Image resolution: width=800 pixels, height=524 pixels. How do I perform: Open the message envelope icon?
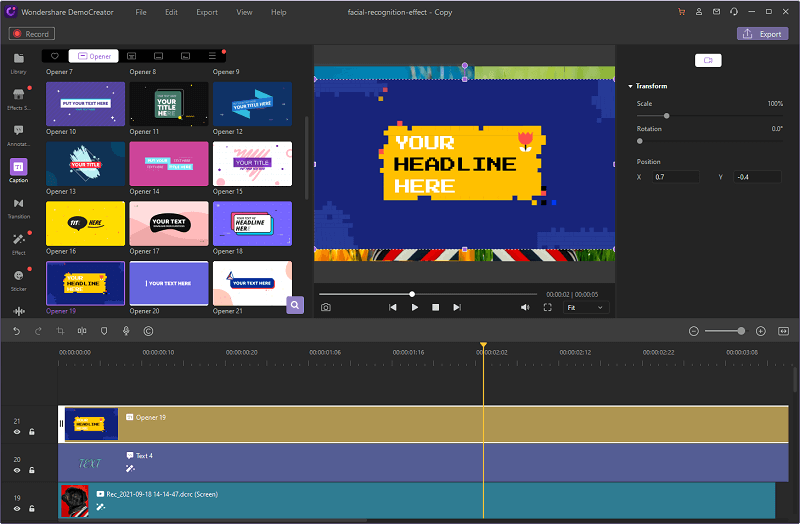tap(716, 12)
